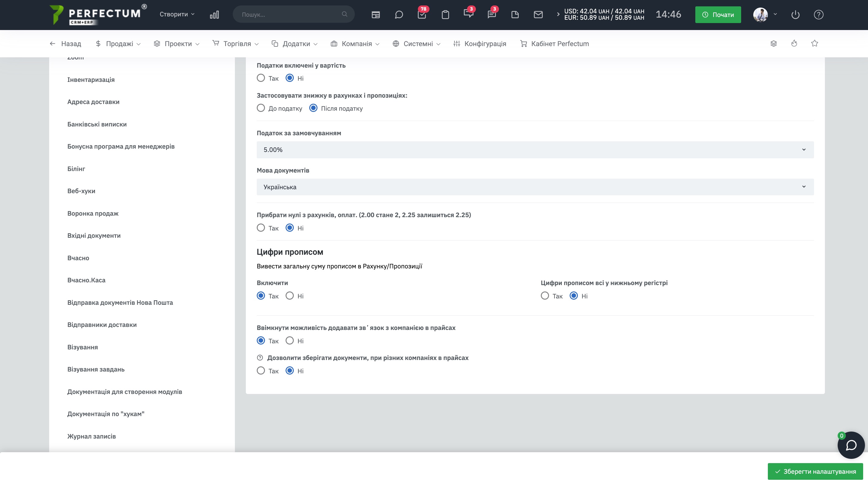Open the 'Мова документів' Українська dropdown
The width and height of the screenshot is (868, 481).
tap(535, 187)
